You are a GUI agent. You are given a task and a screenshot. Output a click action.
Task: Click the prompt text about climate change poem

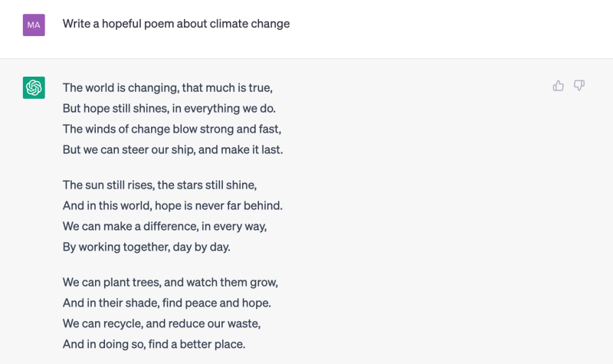coord(176,24)
